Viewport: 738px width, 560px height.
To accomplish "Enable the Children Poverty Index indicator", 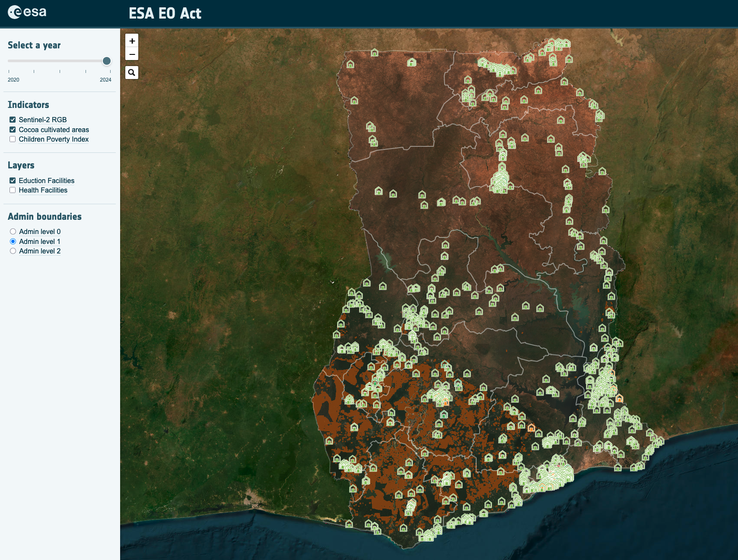I will coord(13,139).
